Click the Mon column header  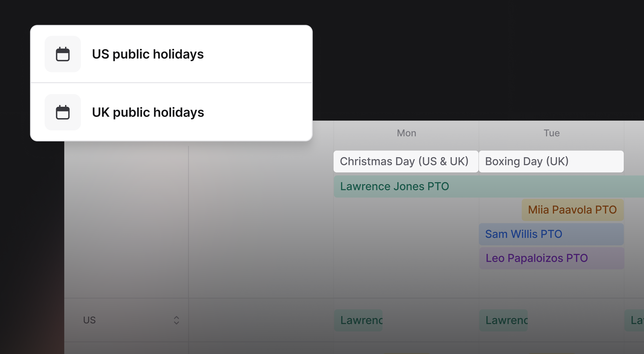coord(407,133)
